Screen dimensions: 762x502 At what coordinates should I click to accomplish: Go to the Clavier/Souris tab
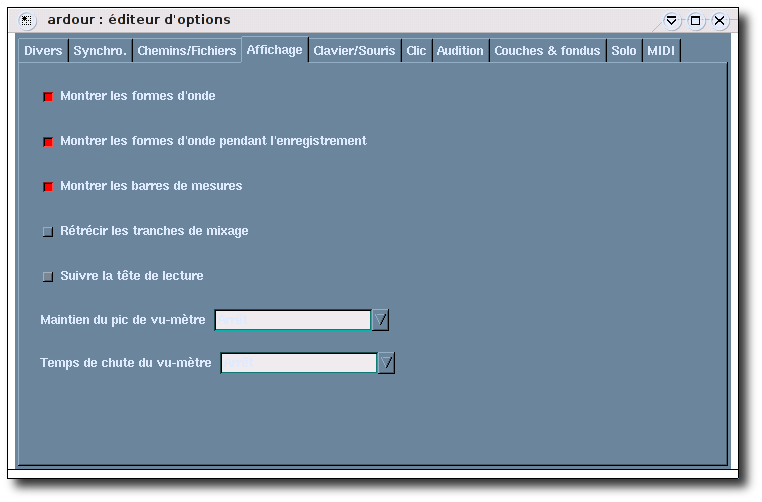coord(354,51)
